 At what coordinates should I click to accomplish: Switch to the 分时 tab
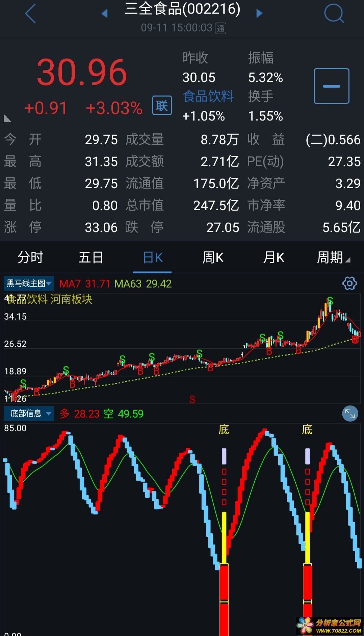click(x=30, y=258)
